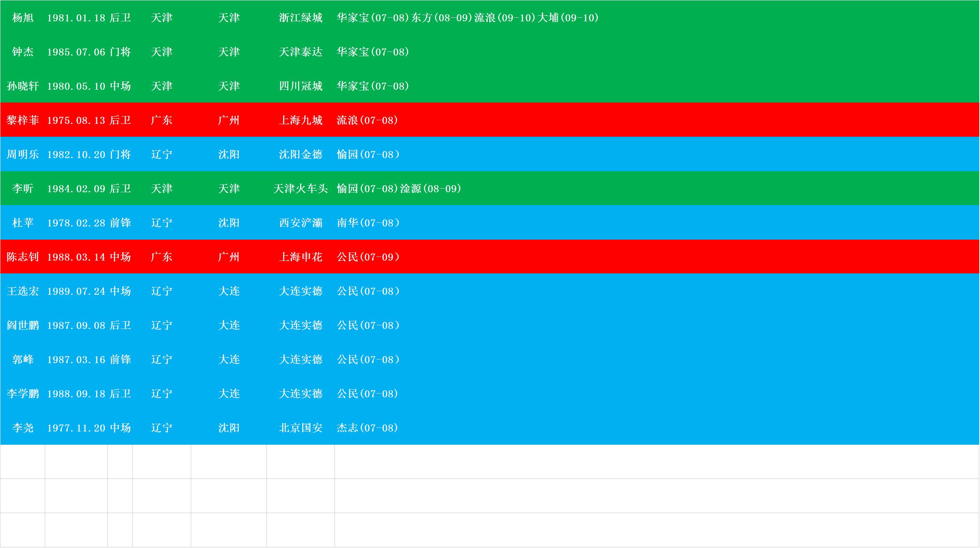Select the red cell 黎梓菲
980x548 pixels.
point(23,121)
